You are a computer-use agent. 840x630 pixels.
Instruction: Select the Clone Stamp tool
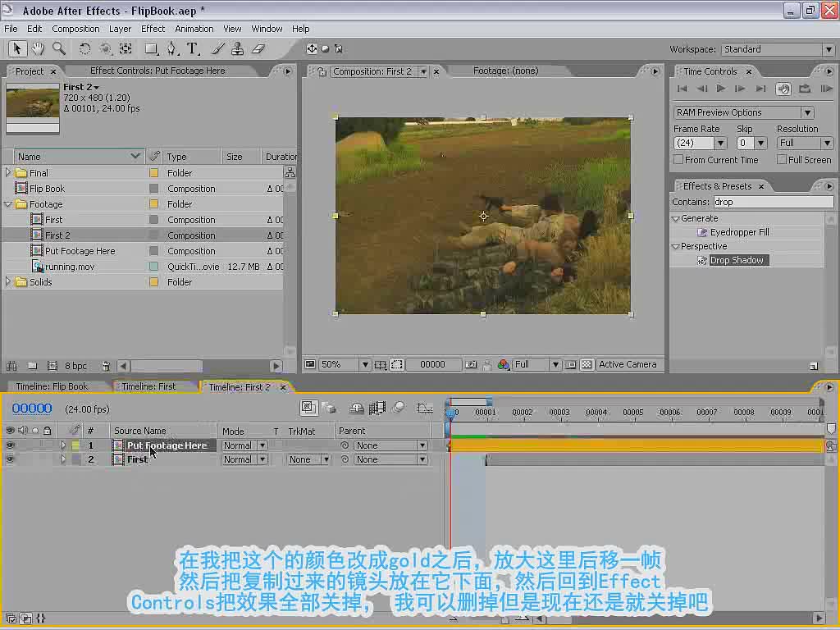point(237,49)
